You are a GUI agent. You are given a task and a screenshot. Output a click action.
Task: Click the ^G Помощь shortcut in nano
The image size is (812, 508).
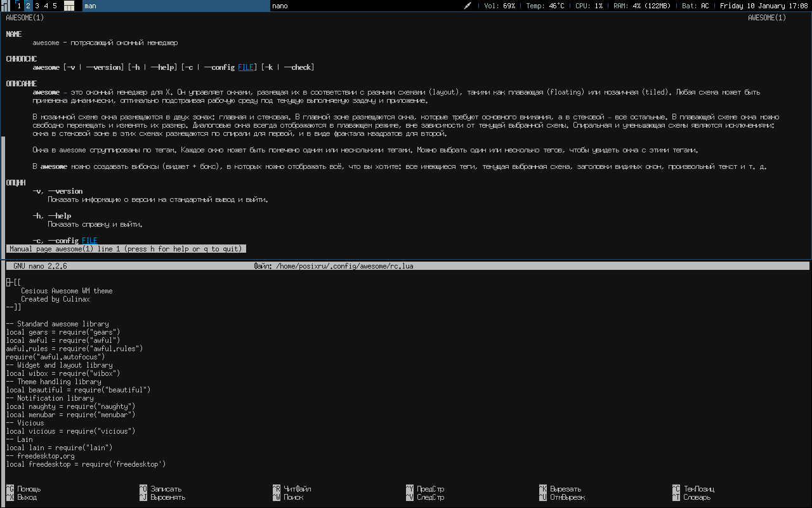23,489
